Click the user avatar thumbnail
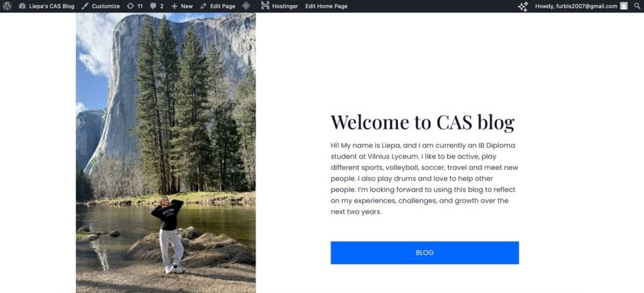Screen dimensions: 644x293 coord(624,6)
